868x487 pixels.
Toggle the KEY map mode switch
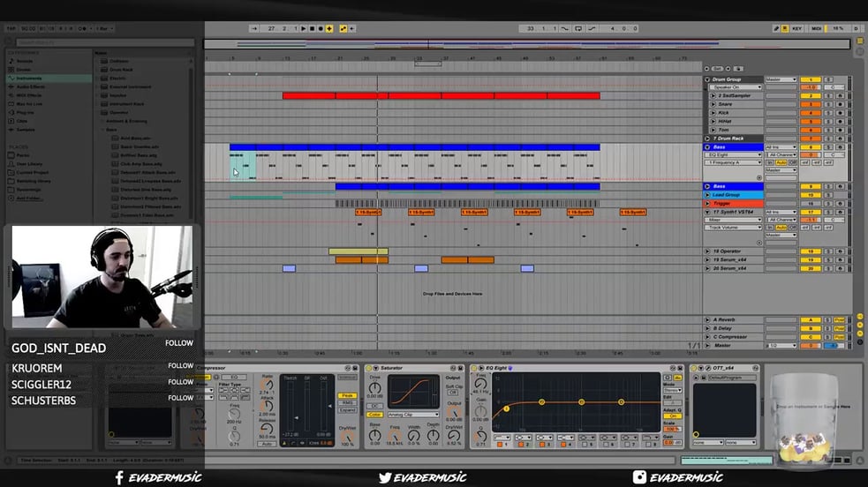796,28
